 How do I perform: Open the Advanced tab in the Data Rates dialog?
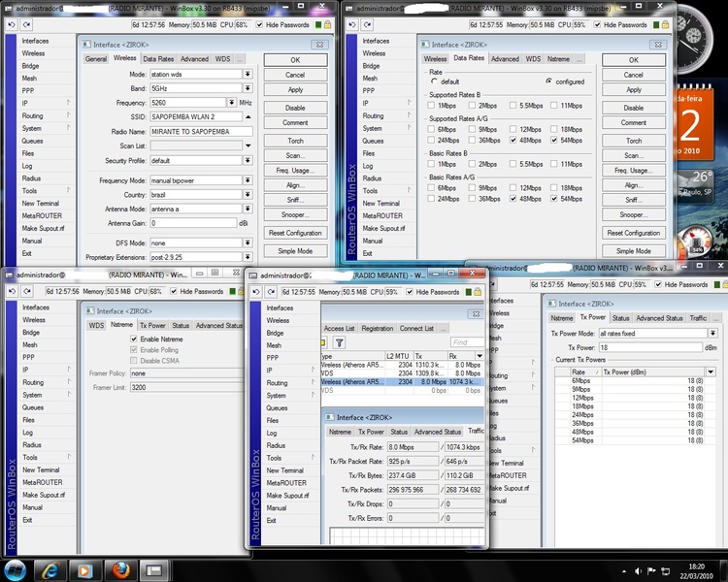(505, 59)
